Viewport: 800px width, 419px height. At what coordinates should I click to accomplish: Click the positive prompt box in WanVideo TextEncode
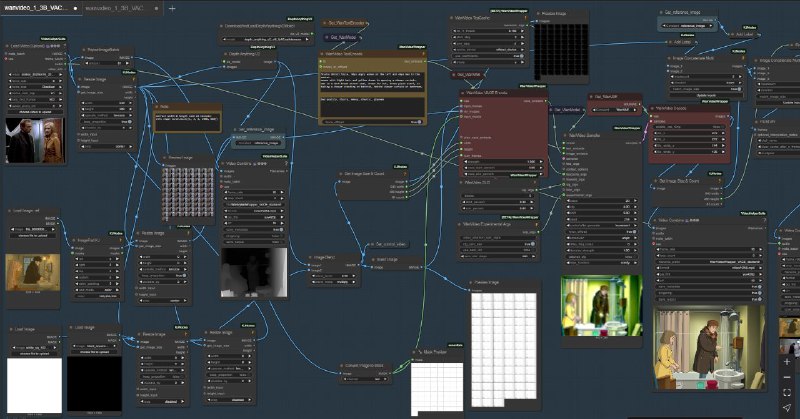373,83
